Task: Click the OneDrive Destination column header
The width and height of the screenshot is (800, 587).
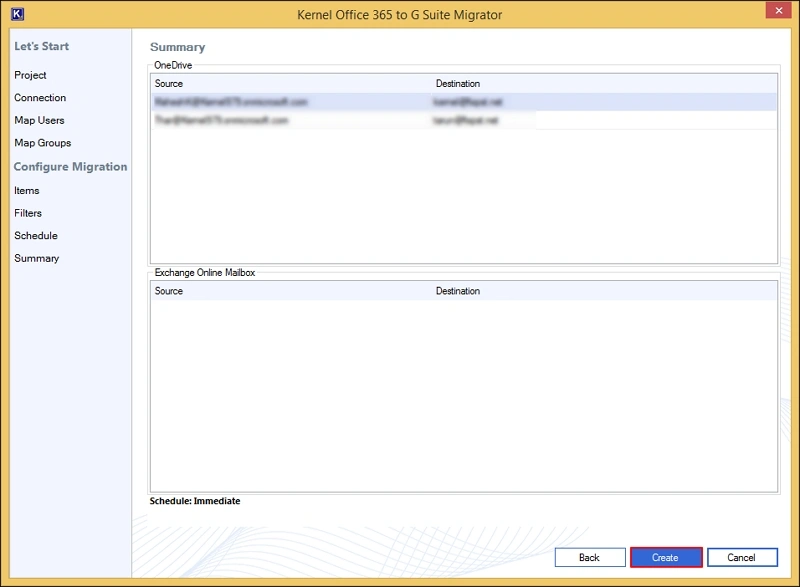Action: click(x=458, y=84)
